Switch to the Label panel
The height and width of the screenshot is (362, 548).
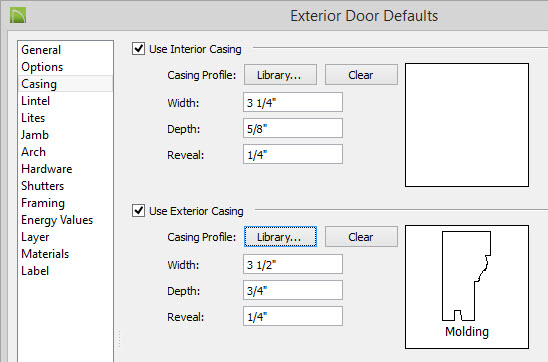pyautogui.click(x=65, y=271)
